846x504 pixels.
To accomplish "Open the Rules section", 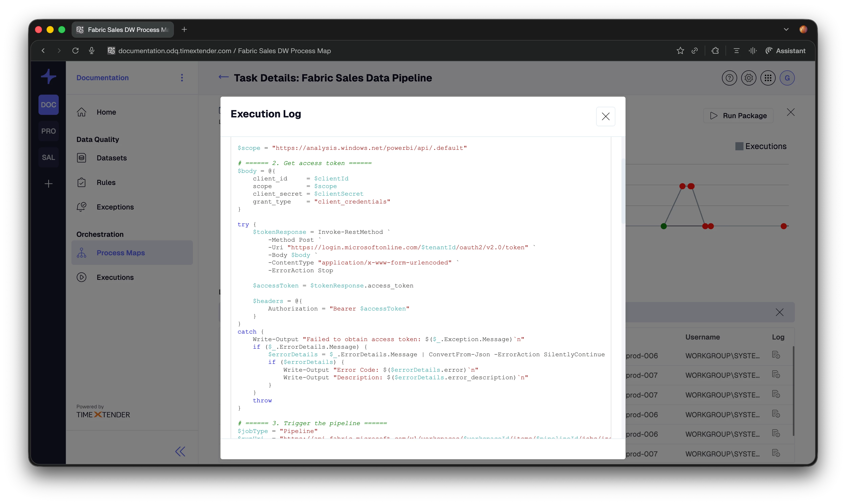I will 106,182.
